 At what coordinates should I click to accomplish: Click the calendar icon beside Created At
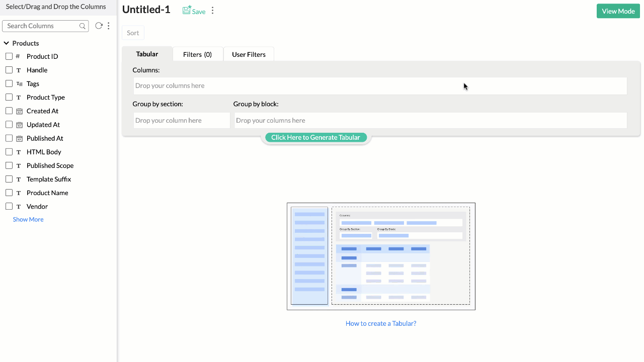tap(19, 111)
